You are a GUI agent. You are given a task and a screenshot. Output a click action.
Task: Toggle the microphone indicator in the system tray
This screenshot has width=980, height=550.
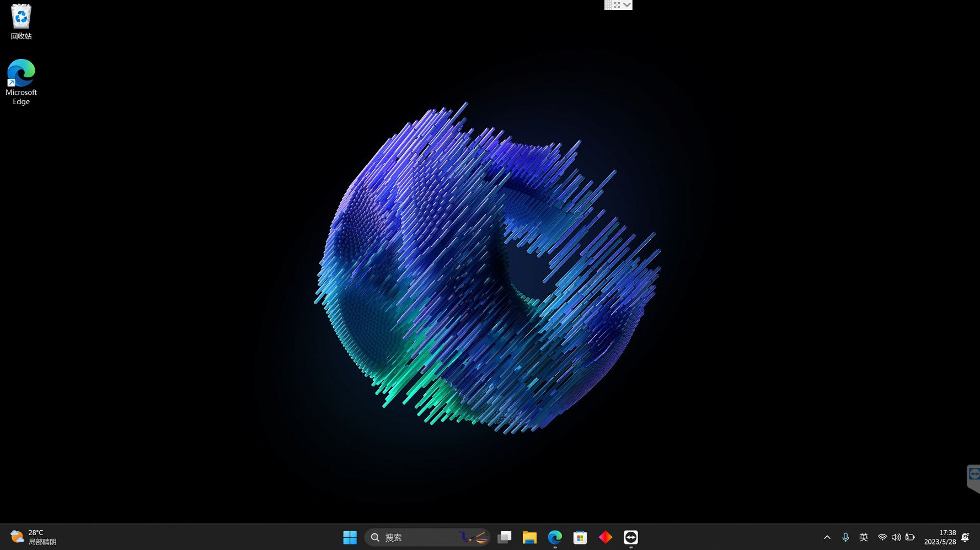point(845,537)
